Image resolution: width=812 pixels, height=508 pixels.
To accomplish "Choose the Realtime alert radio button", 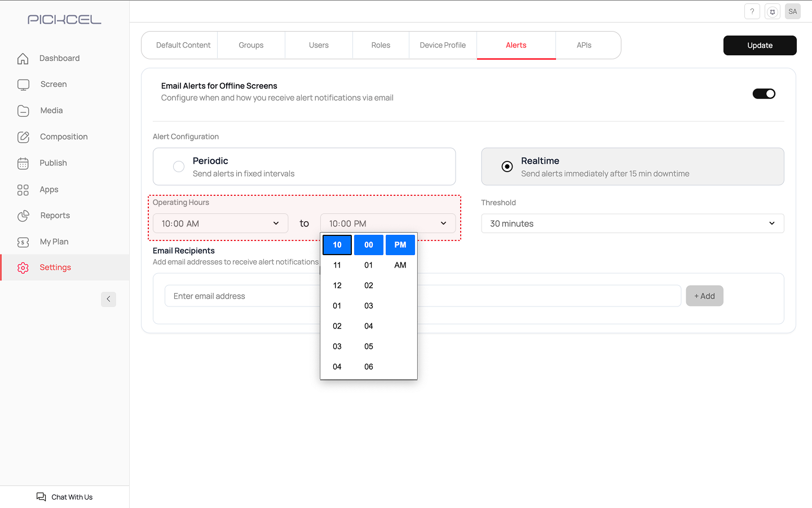I will pos(507,167).
